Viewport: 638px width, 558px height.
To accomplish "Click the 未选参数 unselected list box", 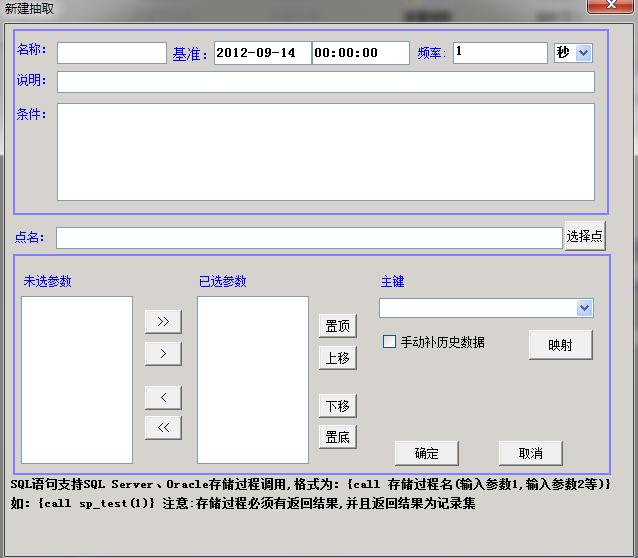I will (x=77, y=380).
